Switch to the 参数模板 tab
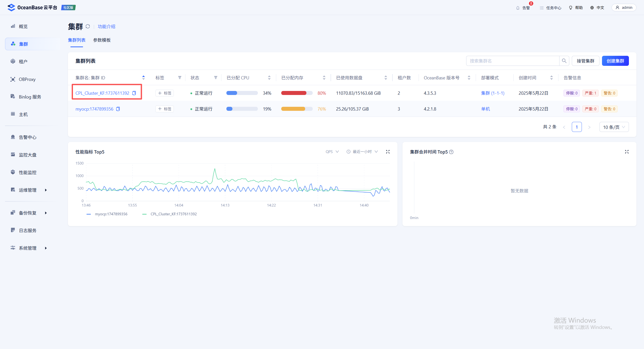 [102, 40]
